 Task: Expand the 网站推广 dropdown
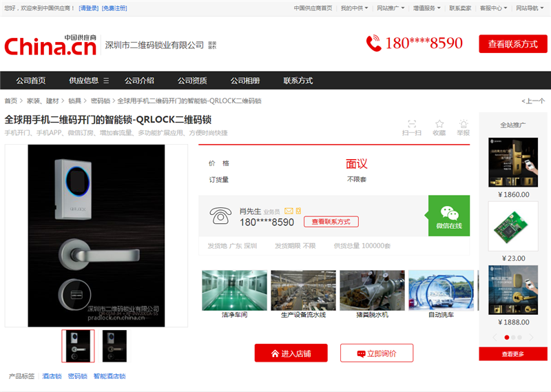coord(391,8)
